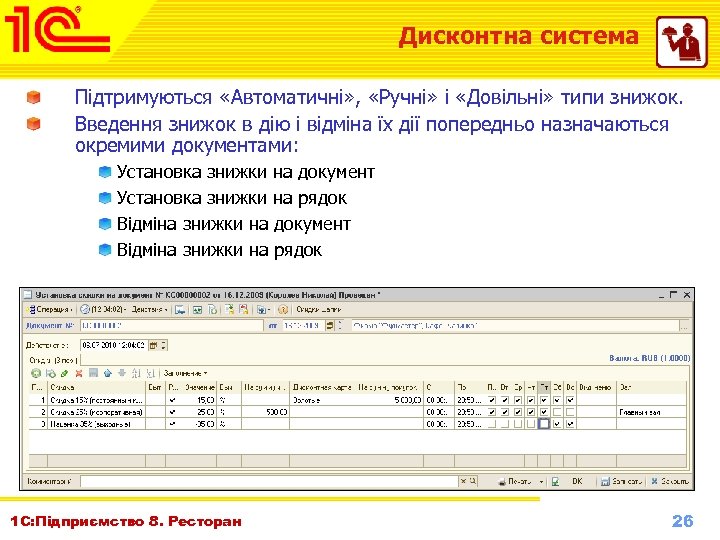Toggle first weekday checkbox in row 1
Screen dimensions: 720x540
[492, 400]
